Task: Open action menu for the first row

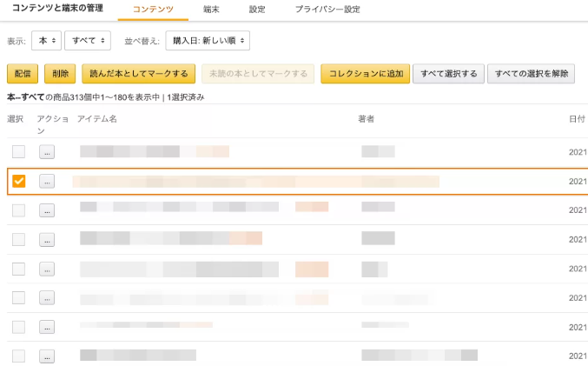Action: click(47, 152)
